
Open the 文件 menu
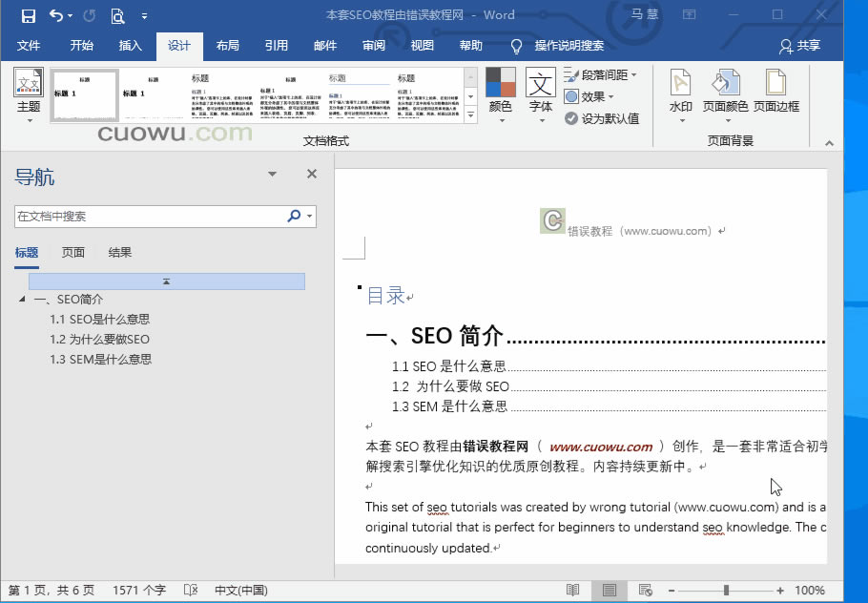tap(29, 46)
